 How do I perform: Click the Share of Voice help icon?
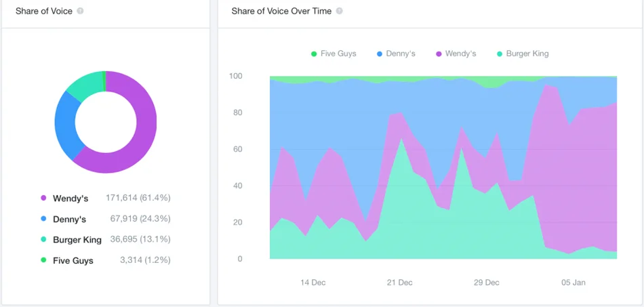pyautogui.click(x=81, y=12)
